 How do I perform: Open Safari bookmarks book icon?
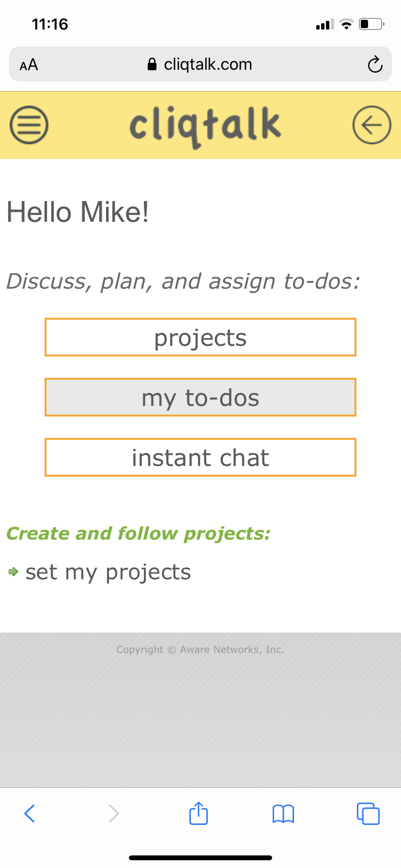click(x=283, y=814)
